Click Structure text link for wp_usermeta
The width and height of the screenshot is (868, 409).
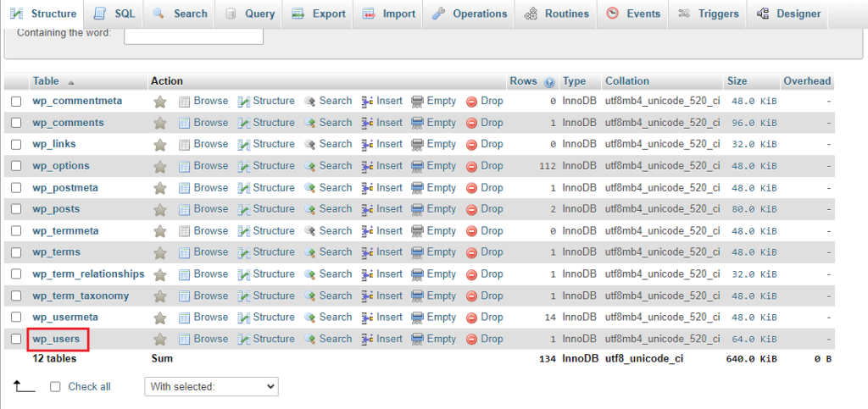click(x=274, y=318)
